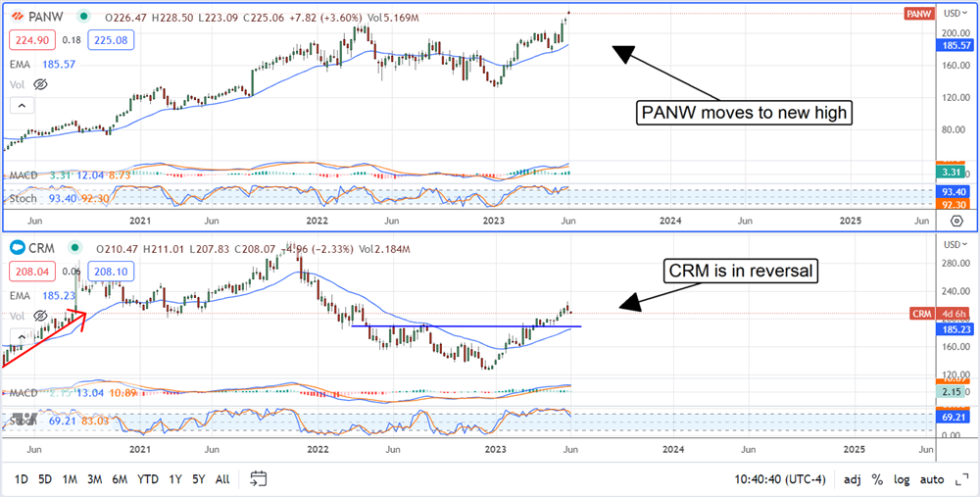Open chart settings gear in PANW pane
The image size is (980, 497).
[956, 221]
